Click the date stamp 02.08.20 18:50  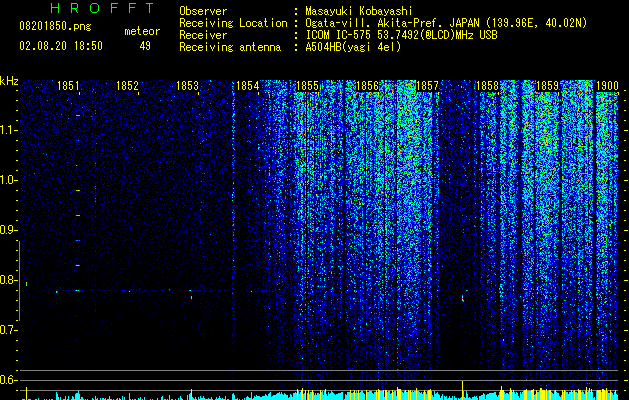click(61, 46)
